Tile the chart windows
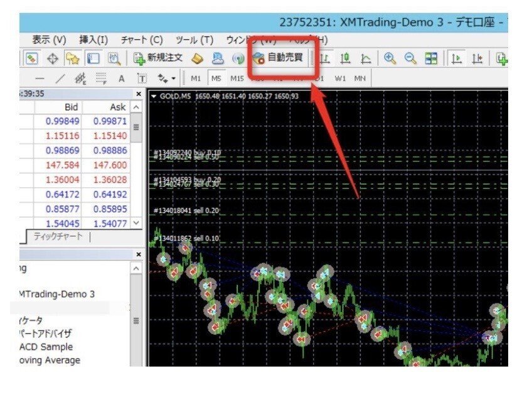 click(x=431, y=58)
